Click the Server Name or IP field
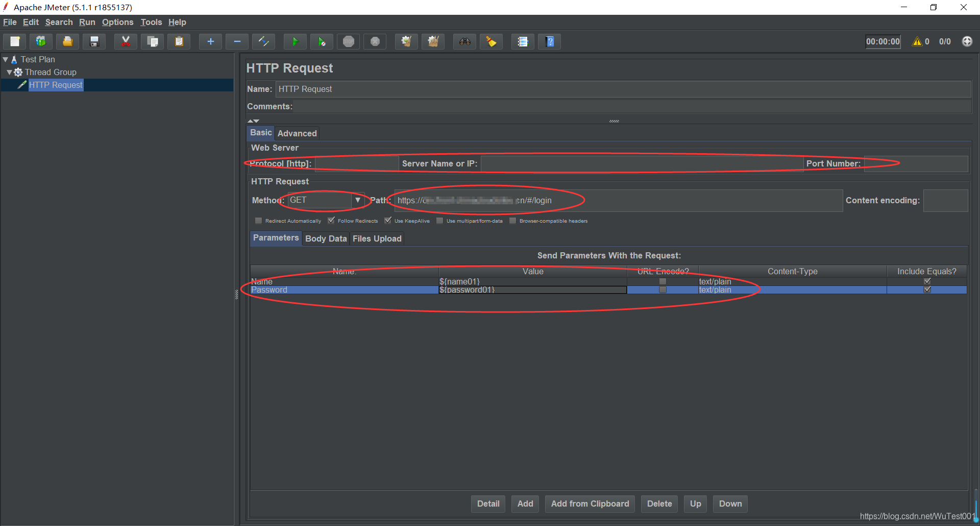This screenshot has height=526, width=980. coord(642,163)
